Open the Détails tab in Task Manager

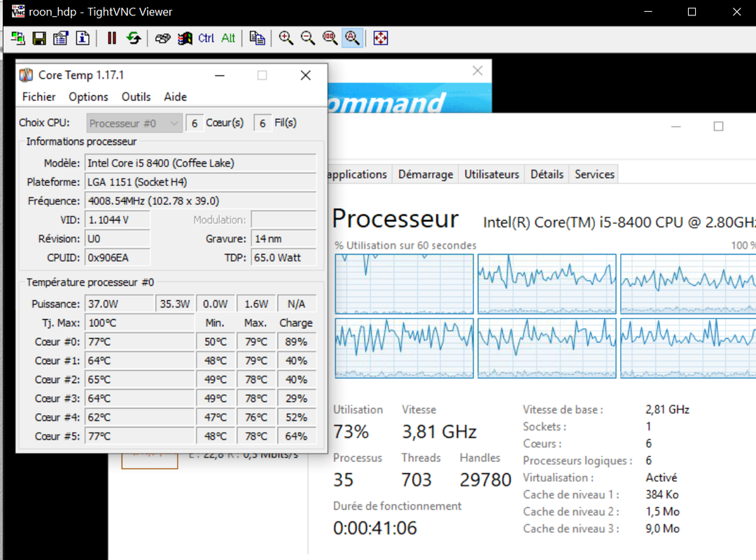click(x=547, y=174)
